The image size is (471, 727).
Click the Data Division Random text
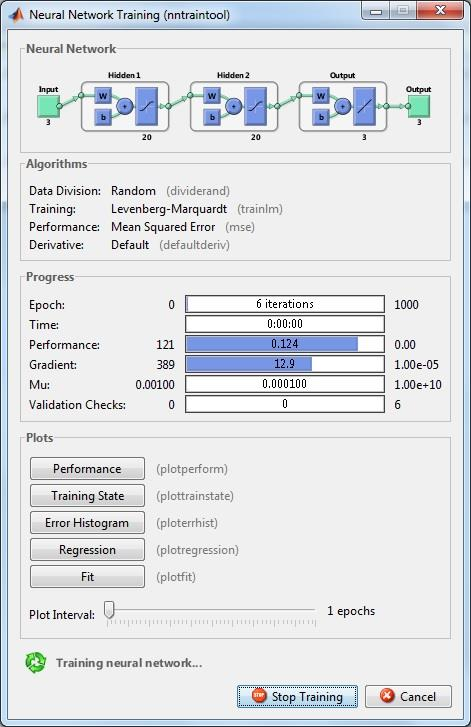coord(133,191)
